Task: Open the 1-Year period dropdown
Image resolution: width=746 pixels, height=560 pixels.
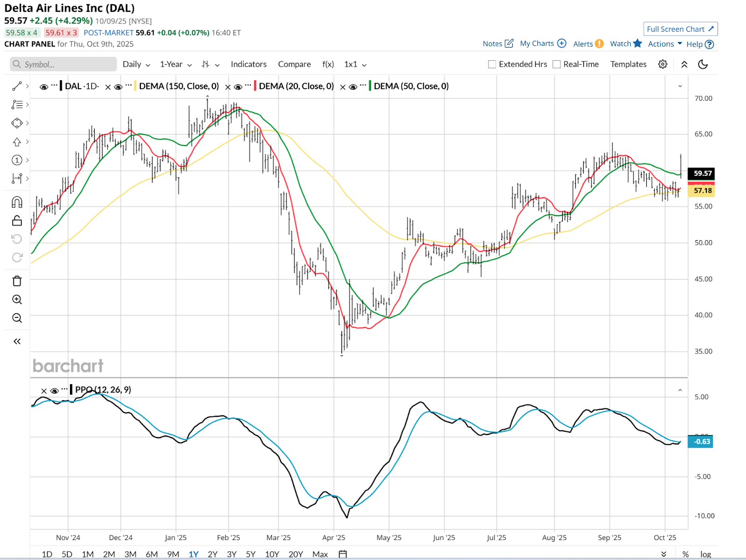Action: pos(176,64)
